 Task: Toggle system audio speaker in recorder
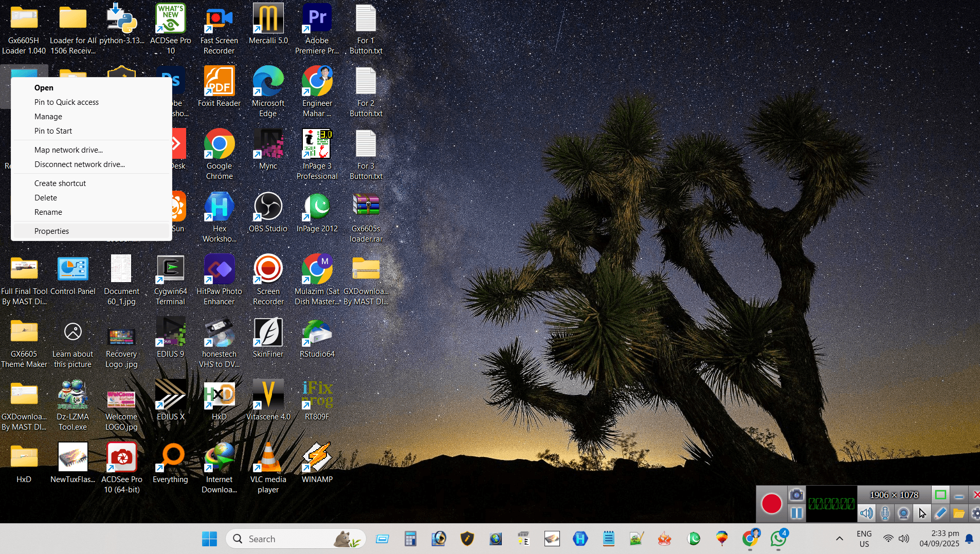point(866,513)
